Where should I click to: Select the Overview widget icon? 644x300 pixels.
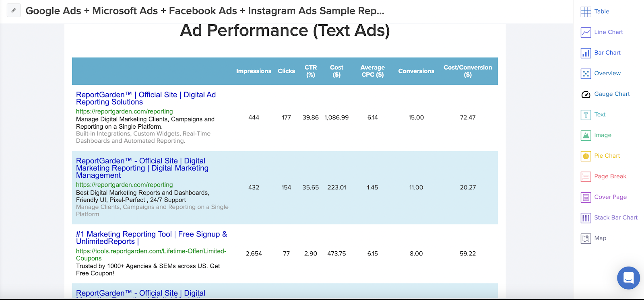click(x=586, y=74)
